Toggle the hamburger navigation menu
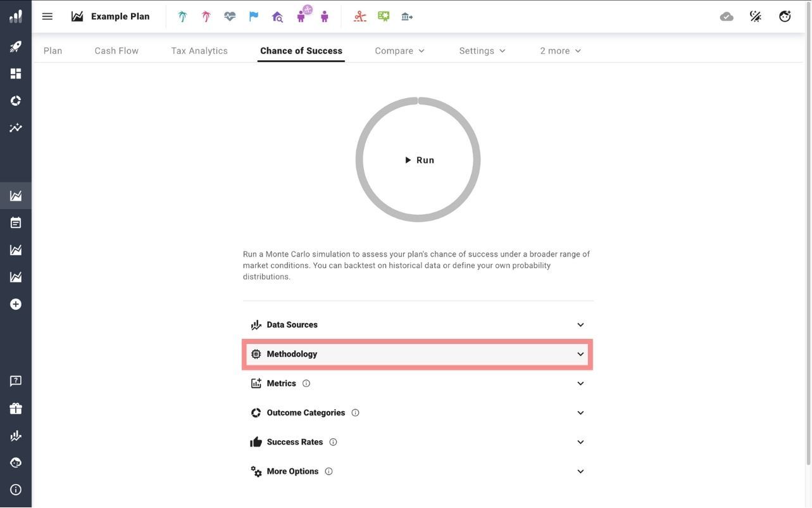812x508 pixels. point(47,16)
